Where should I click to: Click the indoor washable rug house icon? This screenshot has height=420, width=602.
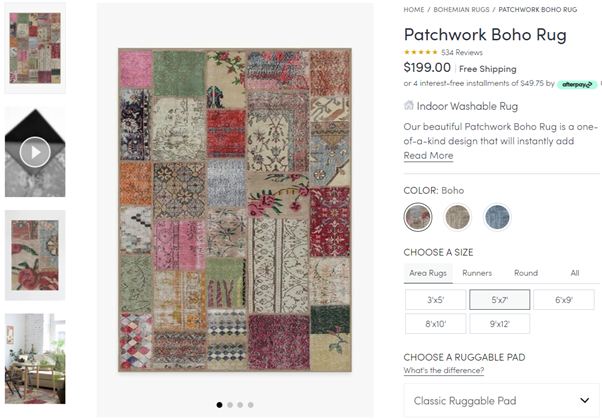point(409,105)
